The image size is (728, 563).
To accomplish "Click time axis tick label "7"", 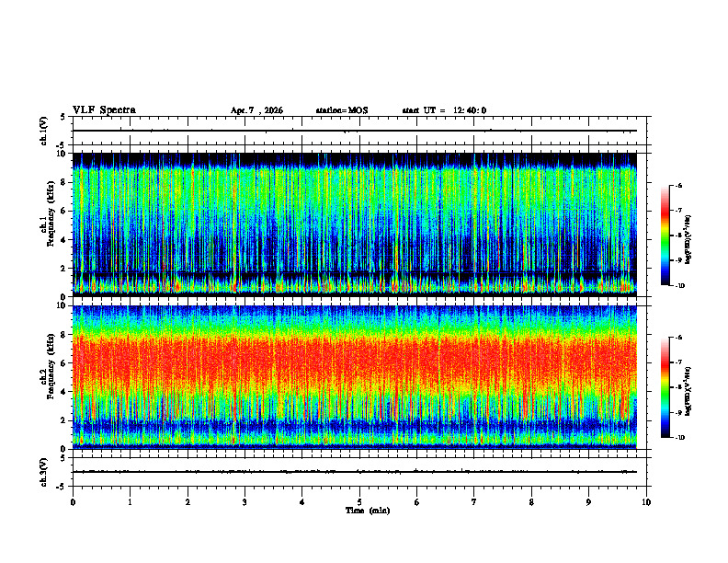I will (x=474, y=502).
